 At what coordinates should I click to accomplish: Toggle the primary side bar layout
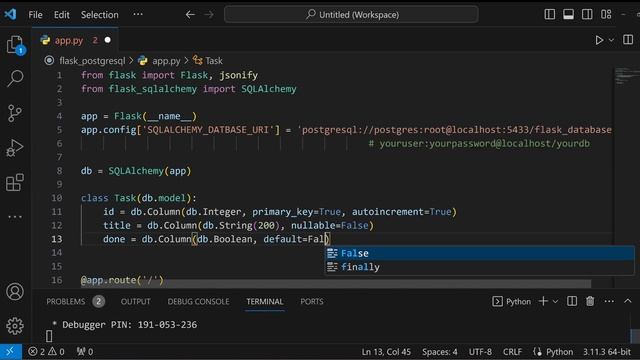[550, 14]
